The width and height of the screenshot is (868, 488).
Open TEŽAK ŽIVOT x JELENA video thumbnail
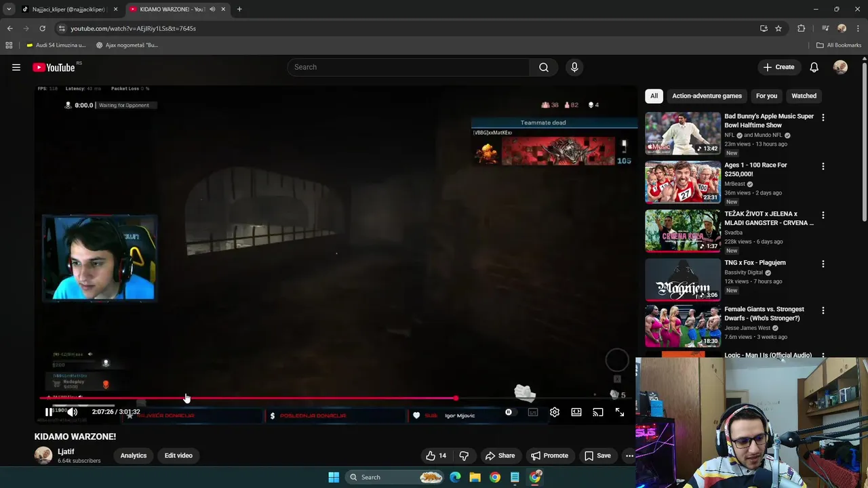click(683, 230)
